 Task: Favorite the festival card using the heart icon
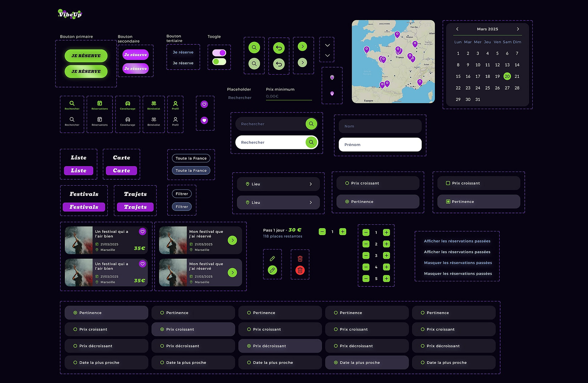(143, 231)
